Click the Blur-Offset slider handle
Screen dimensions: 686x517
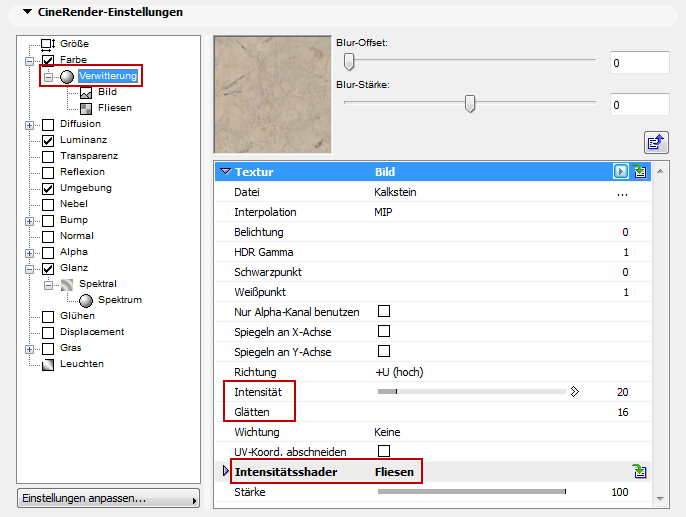[349, 61]
